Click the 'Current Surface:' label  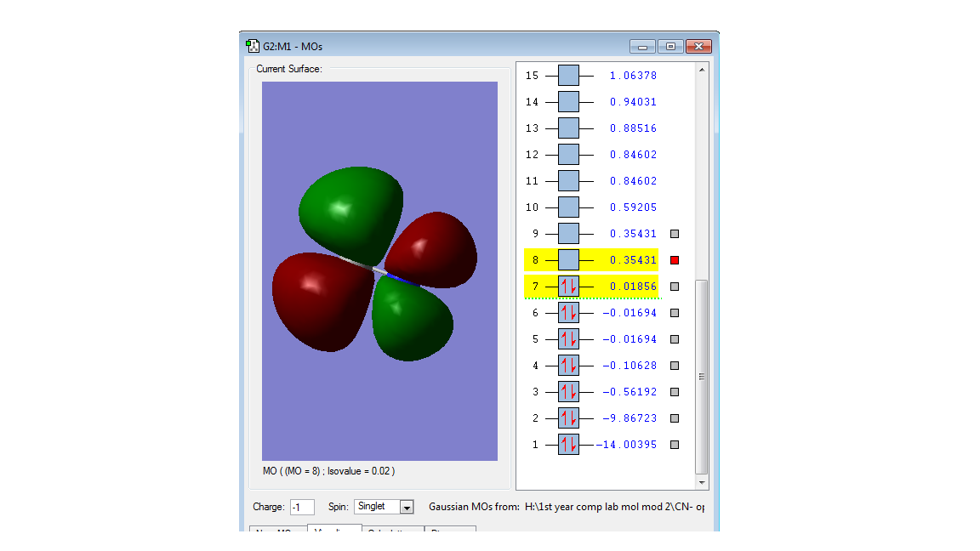point(288,69)
